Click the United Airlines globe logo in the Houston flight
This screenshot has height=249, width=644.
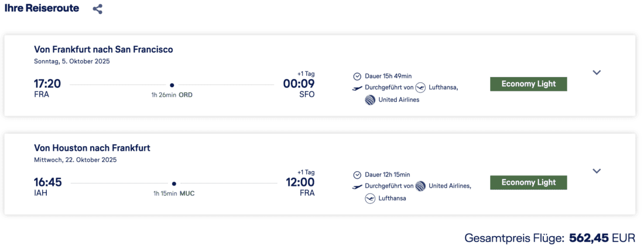click(x=420, y=186)
